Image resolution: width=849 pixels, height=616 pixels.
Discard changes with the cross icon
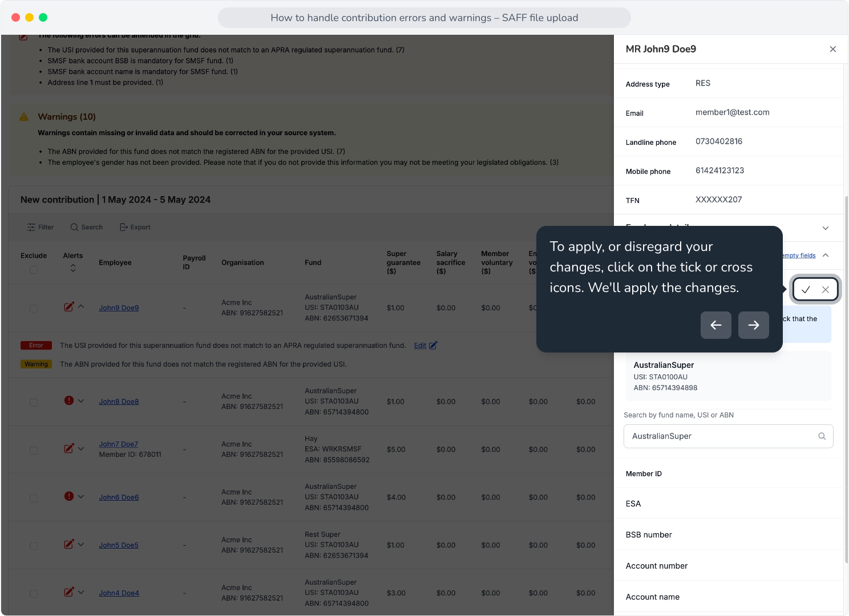click(x=826, y=290)
